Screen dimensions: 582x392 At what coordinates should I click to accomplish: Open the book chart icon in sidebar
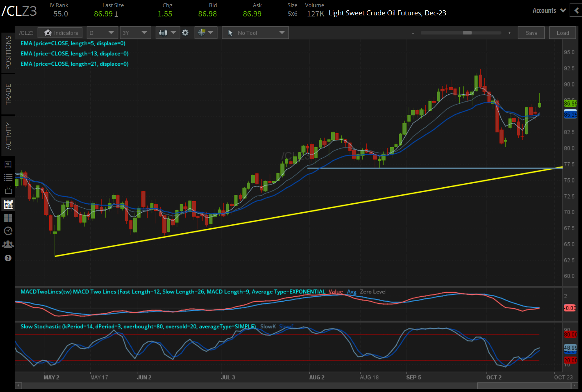8,164
